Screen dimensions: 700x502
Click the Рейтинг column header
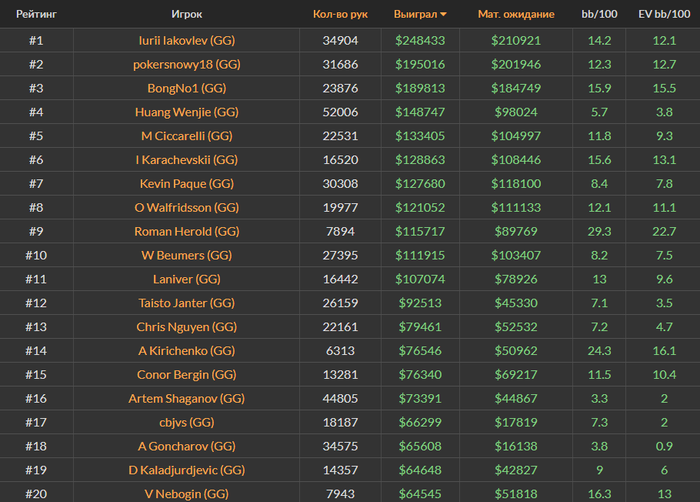coord(36,14)
